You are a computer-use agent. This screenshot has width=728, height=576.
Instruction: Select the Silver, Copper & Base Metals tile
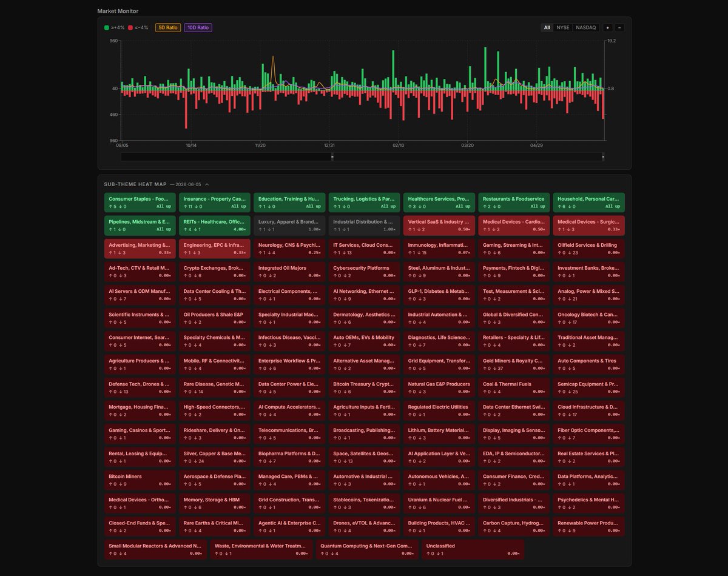[215, 457]
